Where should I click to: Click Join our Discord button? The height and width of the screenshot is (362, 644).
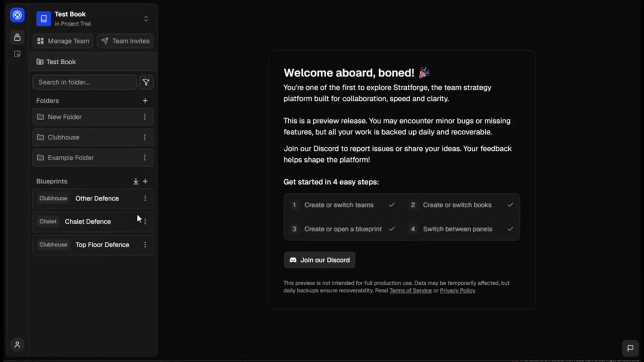pyautogui.click(x=319, y=260)
